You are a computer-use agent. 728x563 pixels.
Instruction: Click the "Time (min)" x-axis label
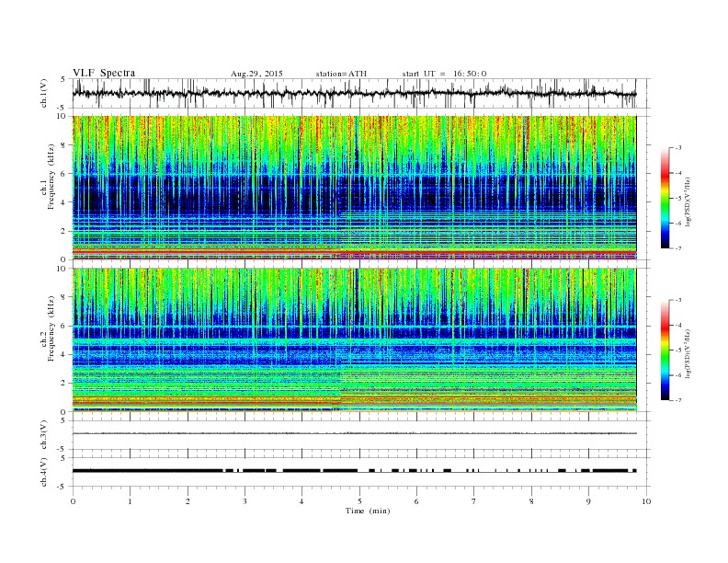coord(368,511)
